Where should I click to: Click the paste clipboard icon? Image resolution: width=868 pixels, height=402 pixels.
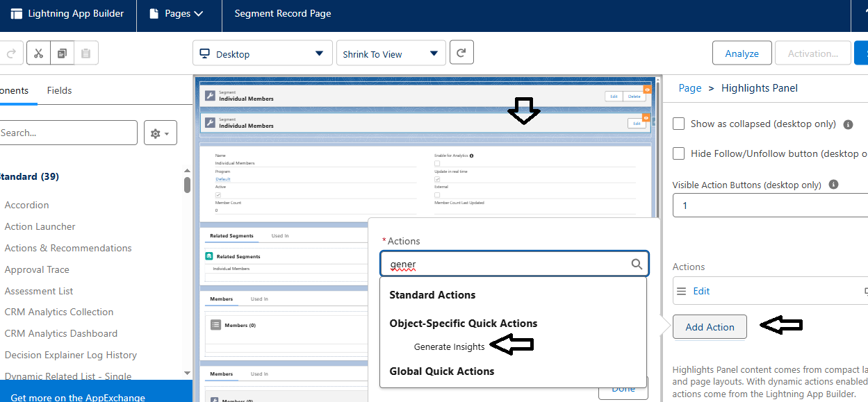pyautogui.click(x=86, y=53)
